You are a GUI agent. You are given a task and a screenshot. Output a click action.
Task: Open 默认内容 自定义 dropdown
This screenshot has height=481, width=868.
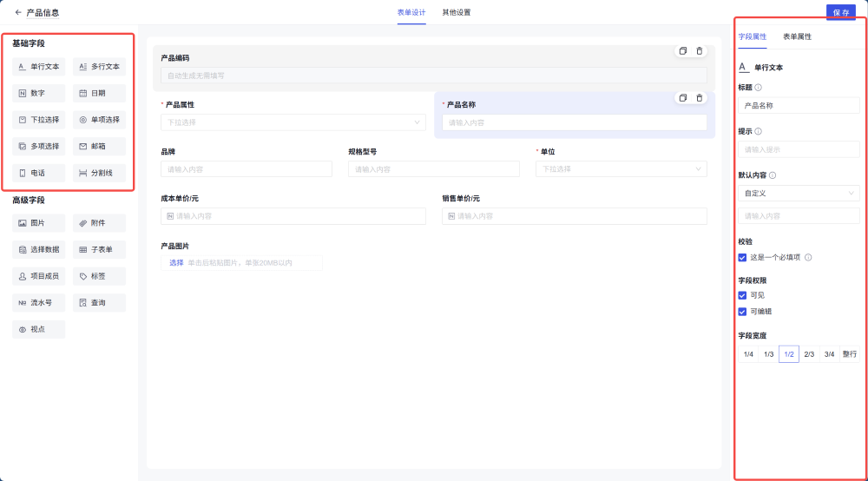[798, 194]
